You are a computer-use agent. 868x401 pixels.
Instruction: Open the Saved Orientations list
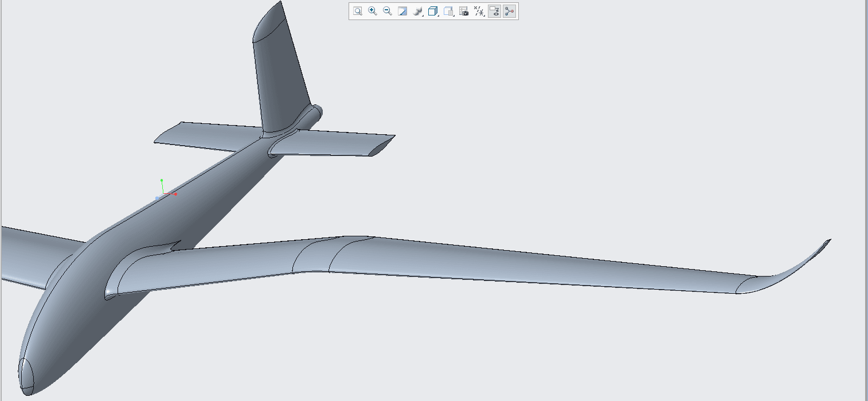[x=449, y=11]
